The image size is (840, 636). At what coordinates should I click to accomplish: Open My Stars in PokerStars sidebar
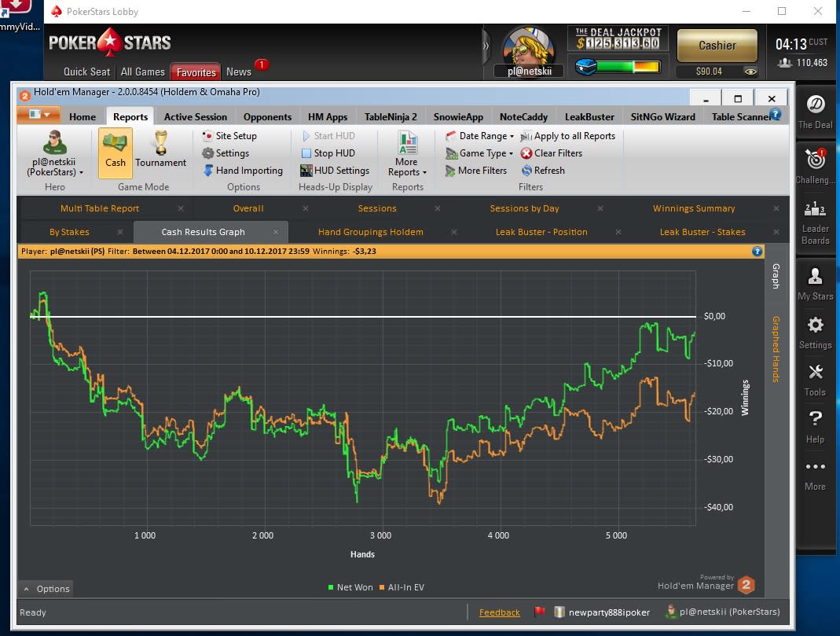tap(816, 284)
